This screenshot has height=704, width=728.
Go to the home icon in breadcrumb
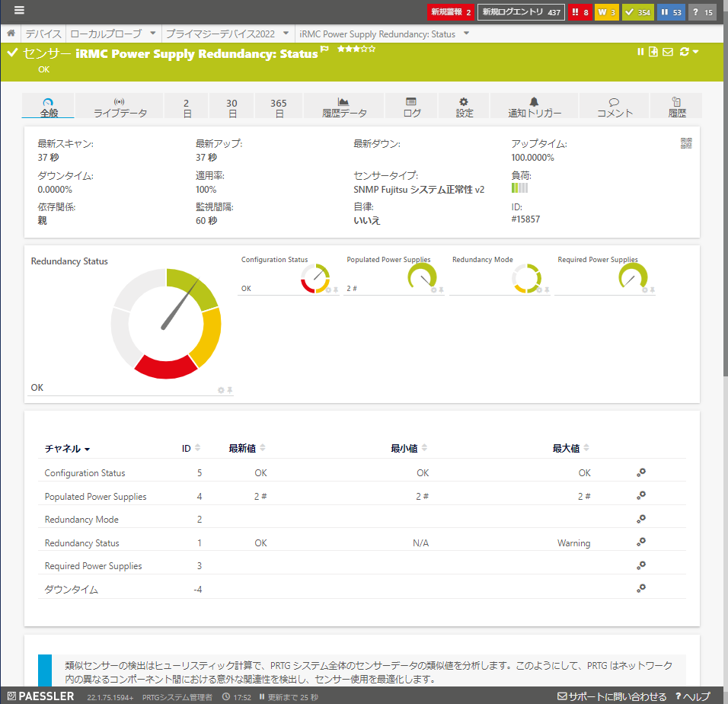(x=11, y=34)
